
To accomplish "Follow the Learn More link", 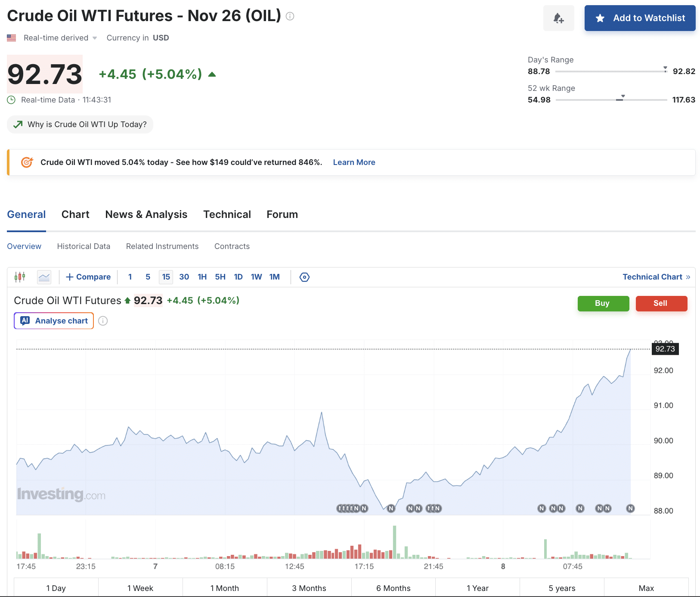I will tap(354, 162).
